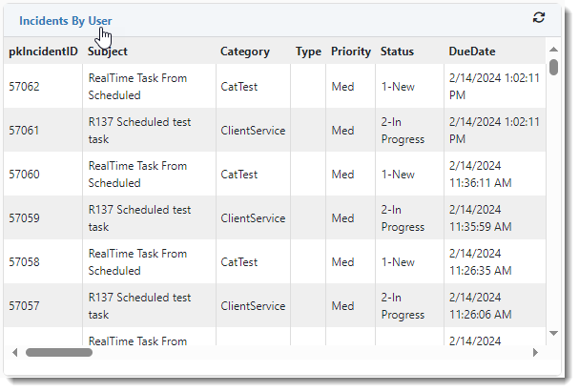This screenshot has width=579, height=392.
Task: Click the horizontal scrollbar thumb
Action: 59,352
